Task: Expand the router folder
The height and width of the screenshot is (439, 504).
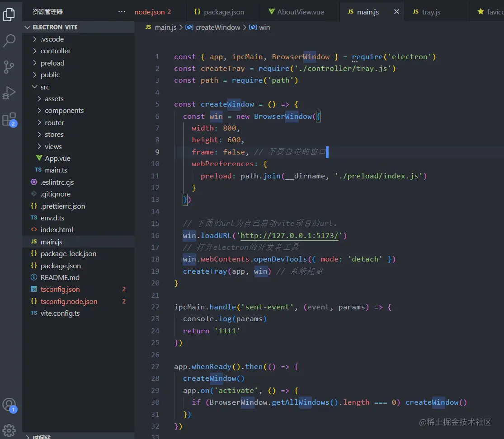Action: (78, 123)
